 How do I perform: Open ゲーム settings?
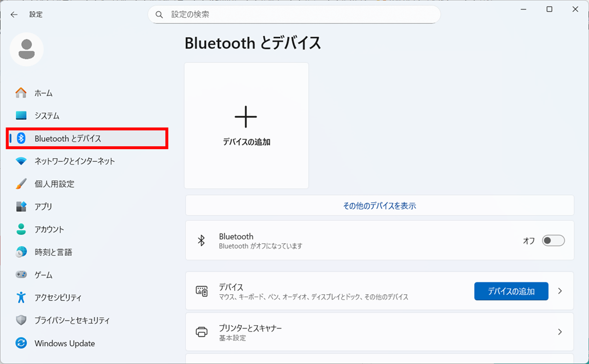pos(87,275)
